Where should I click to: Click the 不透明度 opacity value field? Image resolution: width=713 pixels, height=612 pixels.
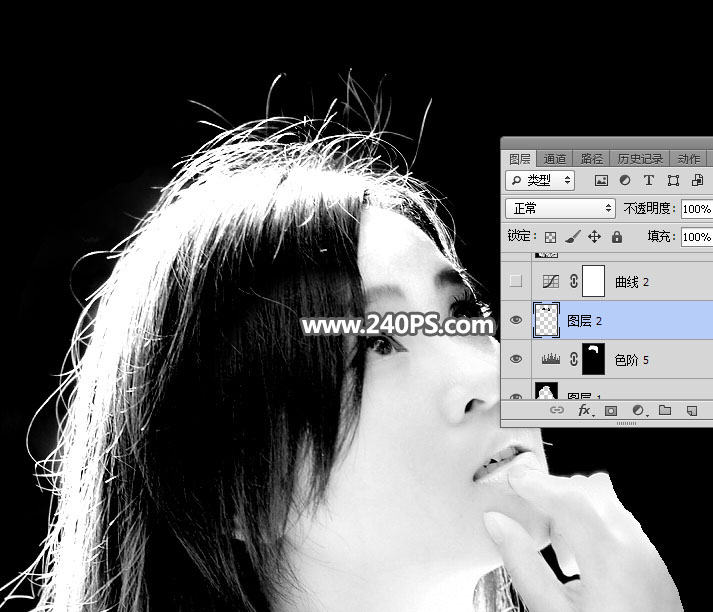click(697, 209)
